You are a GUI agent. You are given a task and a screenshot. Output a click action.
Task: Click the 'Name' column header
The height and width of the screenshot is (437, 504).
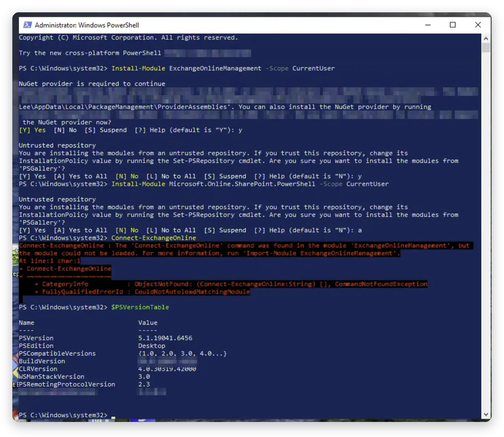(x=26, y=323)
